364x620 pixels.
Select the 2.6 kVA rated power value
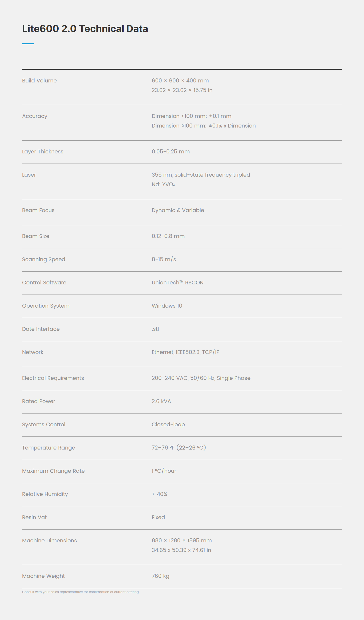161,401
